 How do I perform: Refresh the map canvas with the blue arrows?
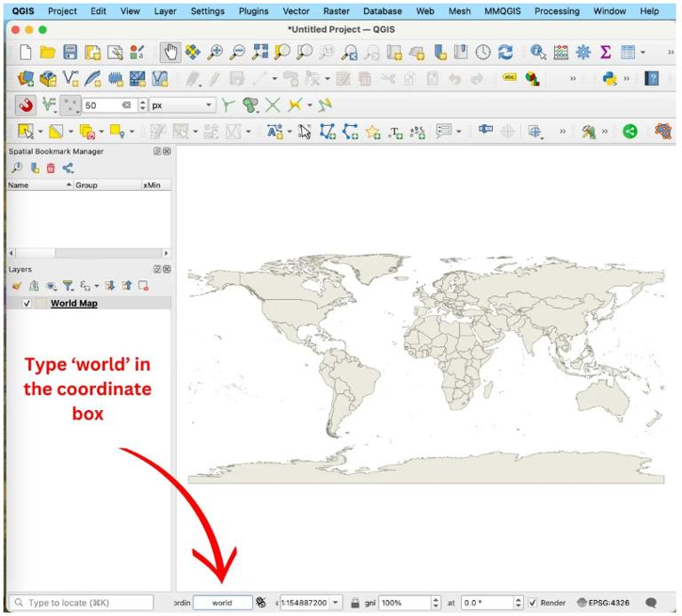click(505, 52)
